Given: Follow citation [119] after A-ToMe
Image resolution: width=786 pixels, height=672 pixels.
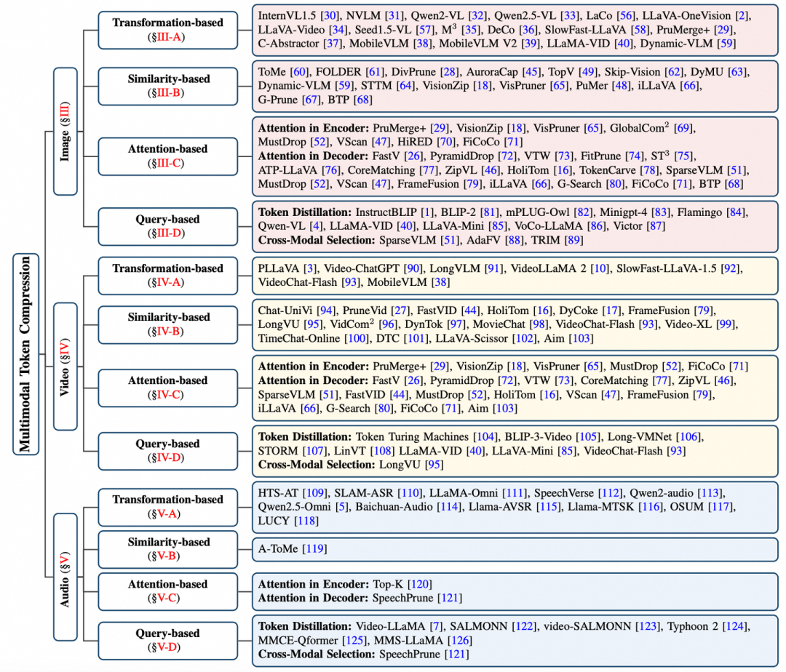Looking at the screenshot, I should [x=314, y=549].
